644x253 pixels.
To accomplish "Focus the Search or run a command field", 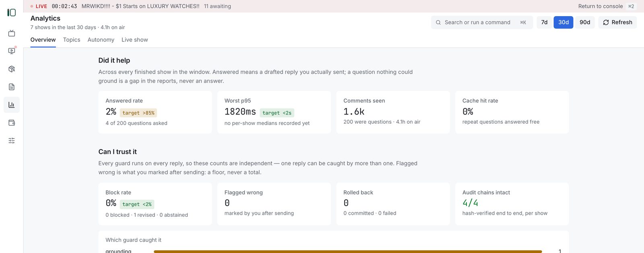I will click(x=482, y=22).
